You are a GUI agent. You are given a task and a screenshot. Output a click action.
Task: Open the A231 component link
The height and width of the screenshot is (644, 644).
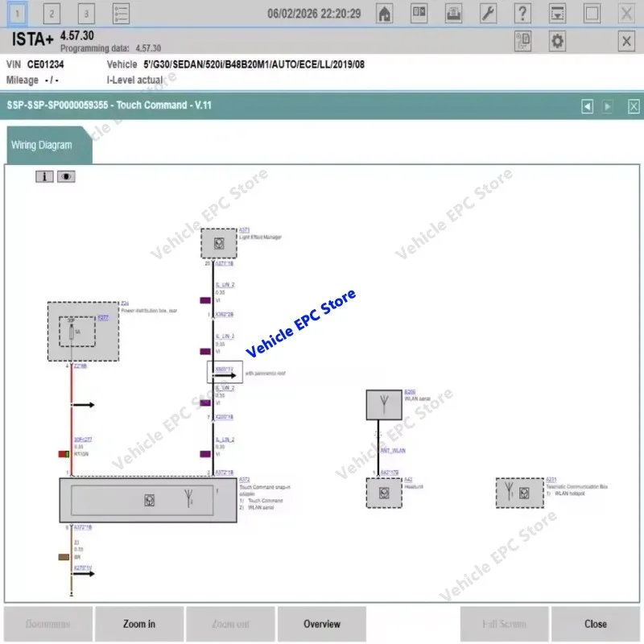tap(551, 480)
